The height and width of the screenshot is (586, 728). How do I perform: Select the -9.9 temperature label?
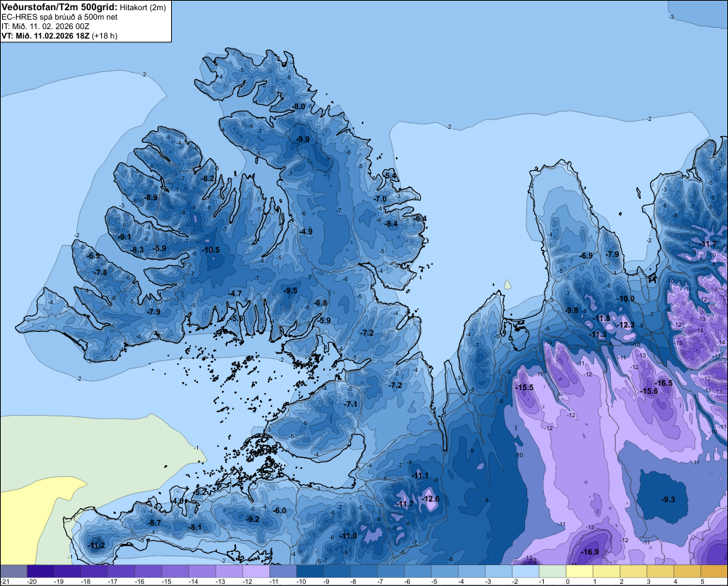pos(303,139)
